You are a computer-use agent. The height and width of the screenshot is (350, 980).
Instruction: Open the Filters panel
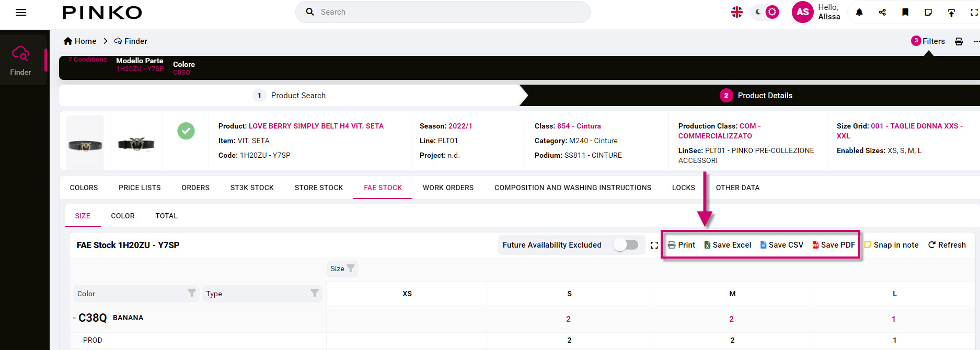pos(928,41)
